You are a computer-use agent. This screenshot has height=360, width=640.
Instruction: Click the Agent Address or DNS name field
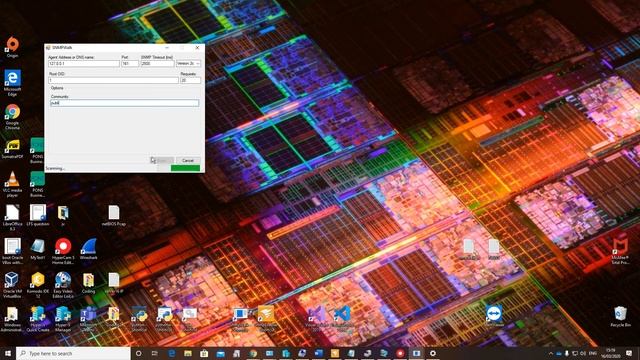click(x=84, y=64)
